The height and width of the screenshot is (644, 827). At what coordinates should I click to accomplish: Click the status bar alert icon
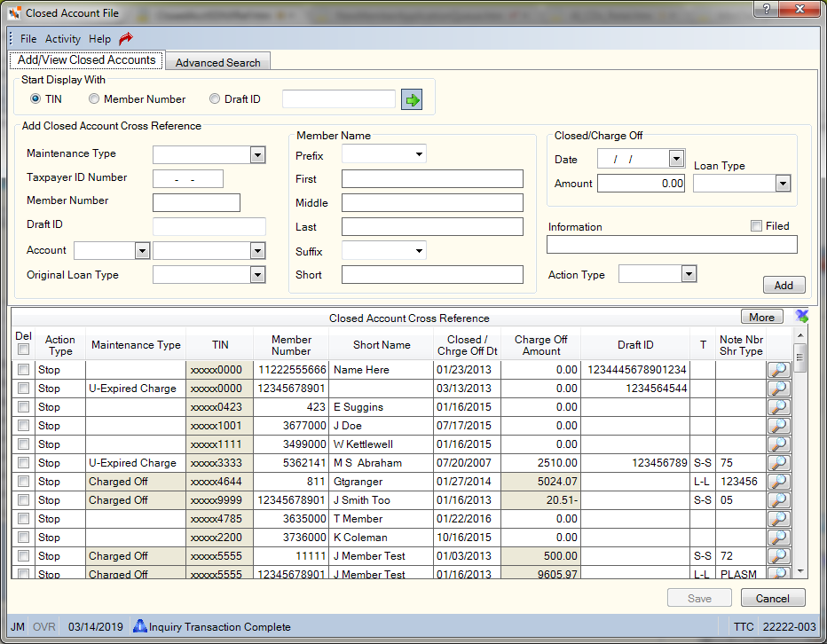(x=140, y=626)
